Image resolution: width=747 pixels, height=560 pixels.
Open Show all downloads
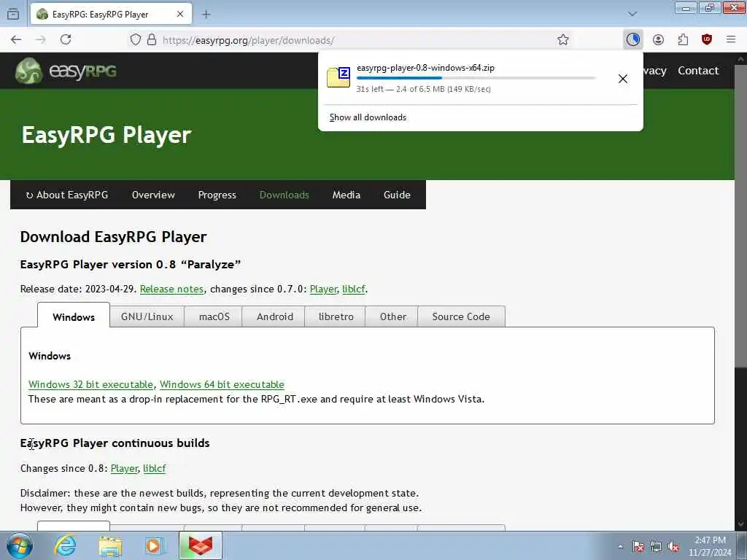368,117
